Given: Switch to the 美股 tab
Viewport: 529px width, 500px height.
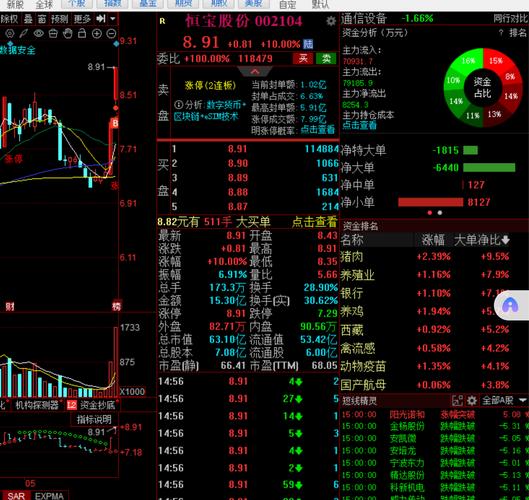Looking at the screenshot, I should pos(254,4).
